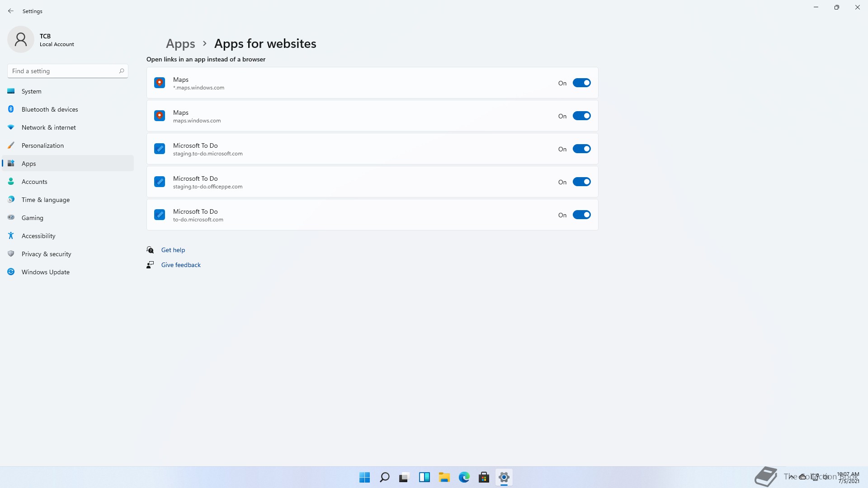Click the to-do.microsoft.com text
The width and height of the screenshot is (868, 488).
198,220
